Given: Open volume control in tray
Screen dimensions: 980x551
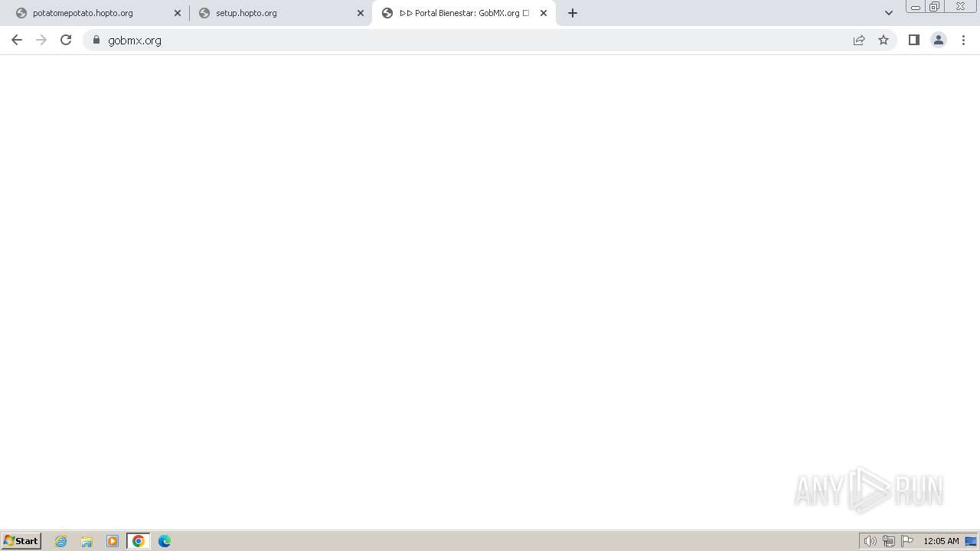Looking at the screenshot, I should [871, 541].
